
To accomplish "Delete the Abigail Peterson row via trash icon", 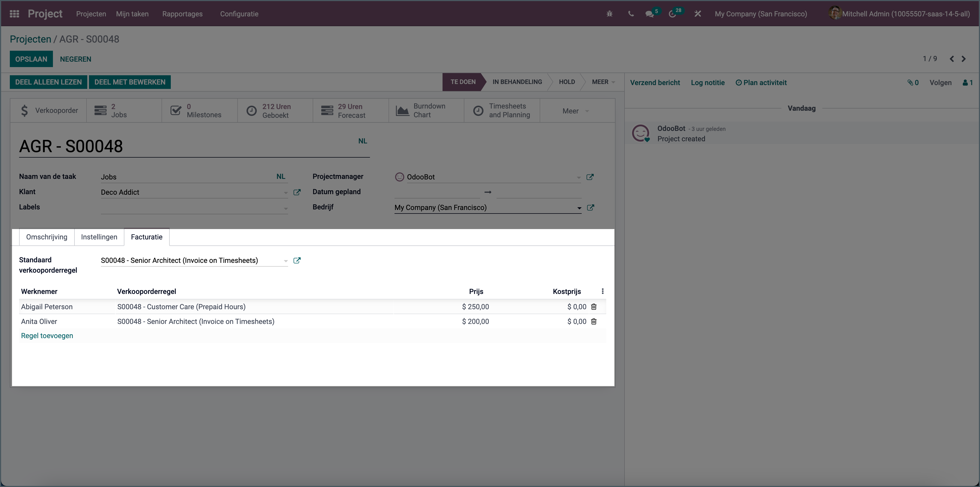I will [594, 307].
